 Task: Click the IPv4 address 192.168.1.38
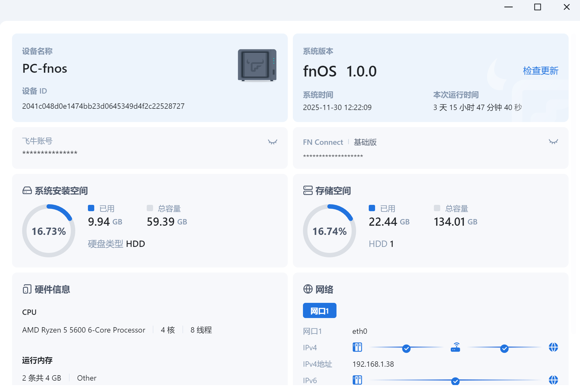[373, 364]
